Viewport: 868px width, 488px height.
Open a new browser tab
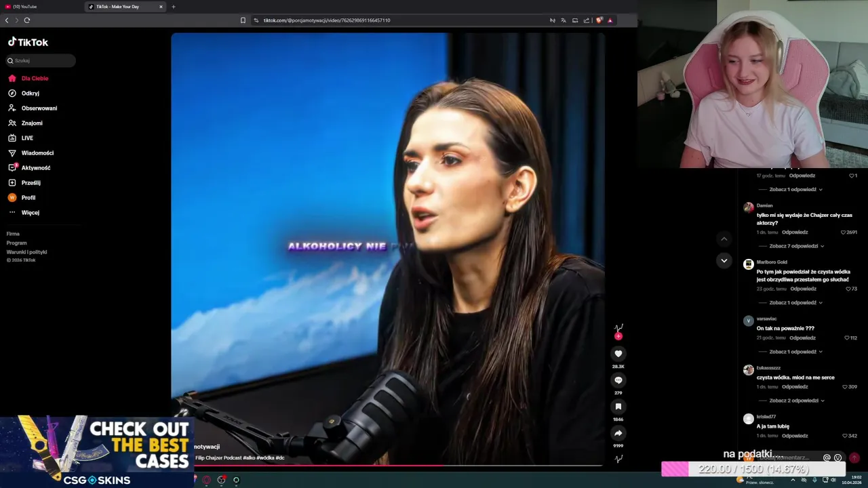click(173, 7)
